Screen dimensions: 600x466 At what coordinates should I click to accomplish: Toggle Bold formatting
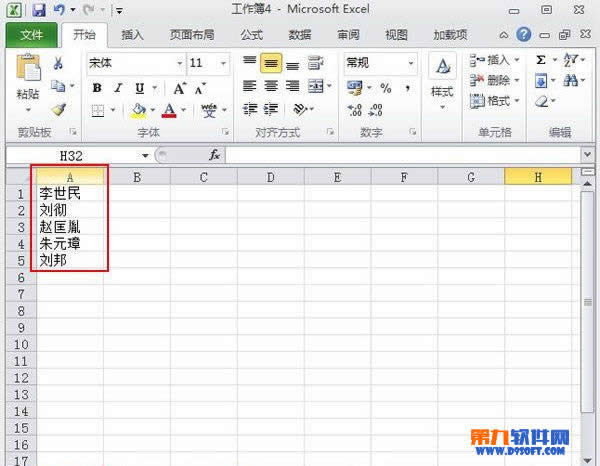click(97, 88)
